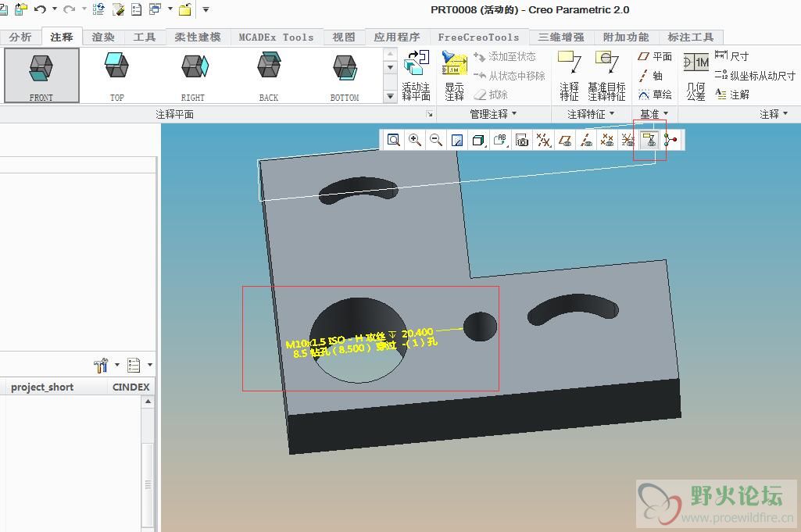Toggle coordinate system display in graphics toolbar

[x=628, y=140]
